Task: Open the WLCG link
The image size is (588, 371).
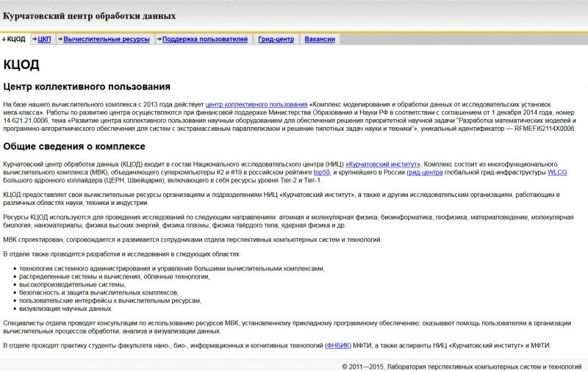Action: pyautogui.click(x=557, y=173)
